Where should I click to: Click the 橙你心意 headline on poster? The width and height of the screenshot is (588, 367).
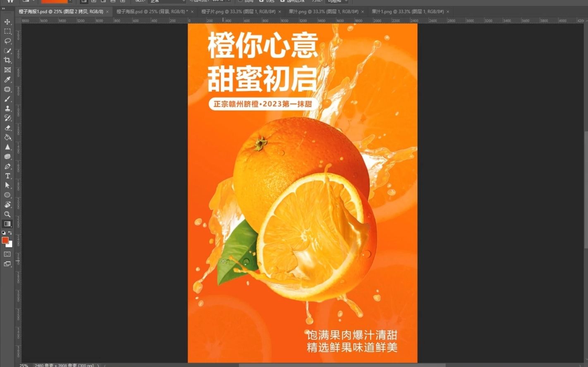pyautogui.click(x=263, y=45)
